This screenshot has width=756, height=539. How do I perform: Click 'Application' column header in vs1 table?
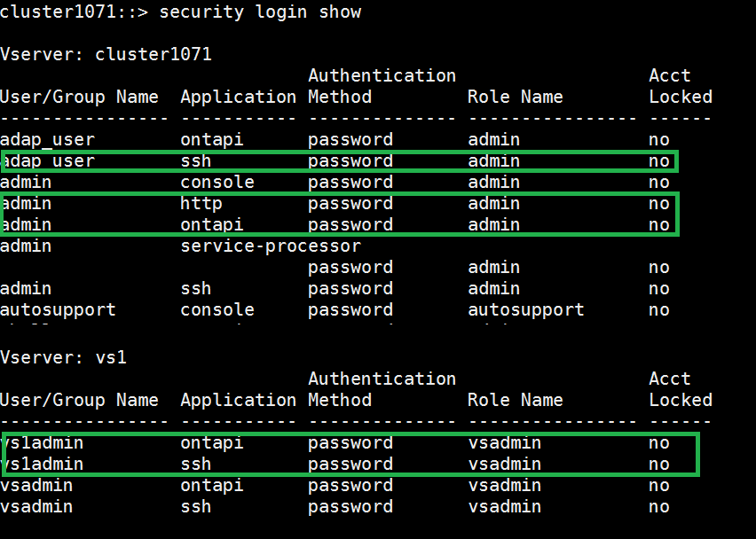[x=238, y=400]
